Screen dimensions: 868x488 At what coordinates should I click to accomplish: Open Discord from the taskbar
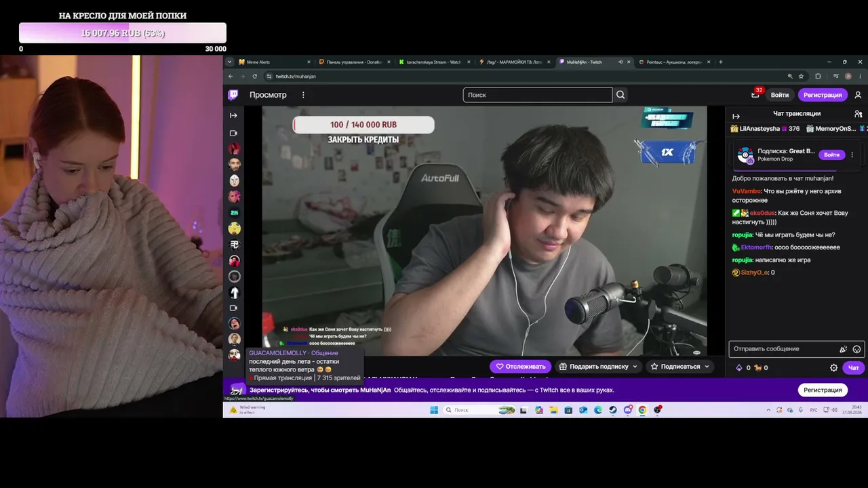click(628, 410)
